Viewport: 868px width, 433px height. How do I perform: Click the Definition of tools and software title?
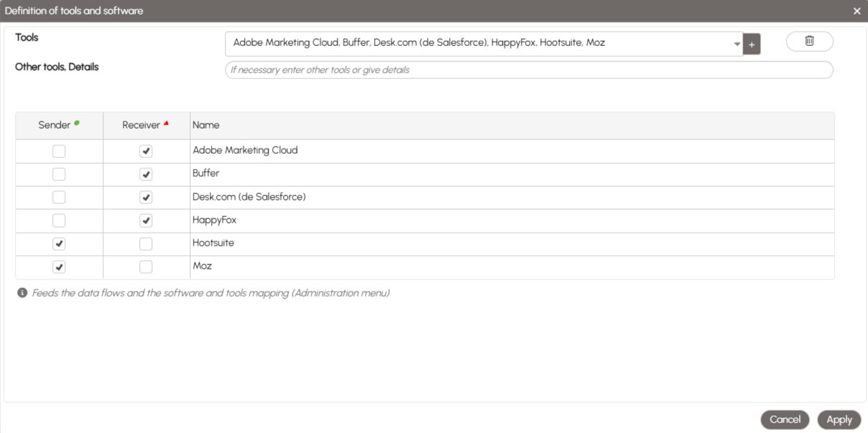74,11
